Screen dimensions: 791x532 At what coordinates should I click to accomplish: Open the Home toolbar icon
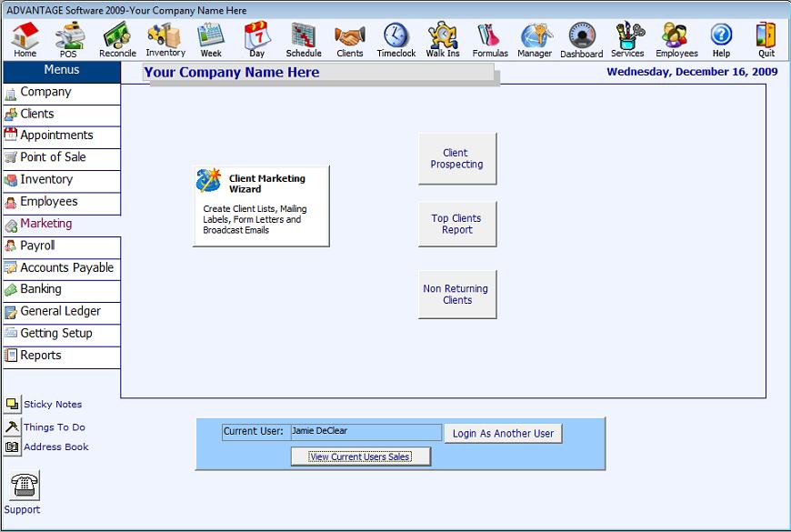tap(25, 39)
